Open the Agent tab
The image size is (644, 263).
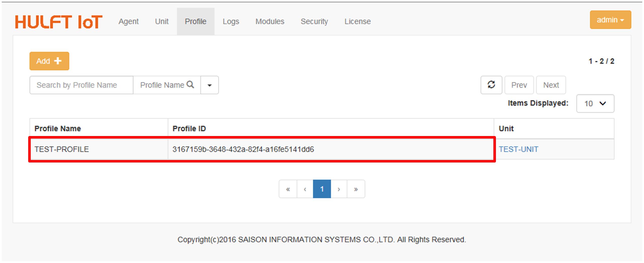[x=128, y=21]
